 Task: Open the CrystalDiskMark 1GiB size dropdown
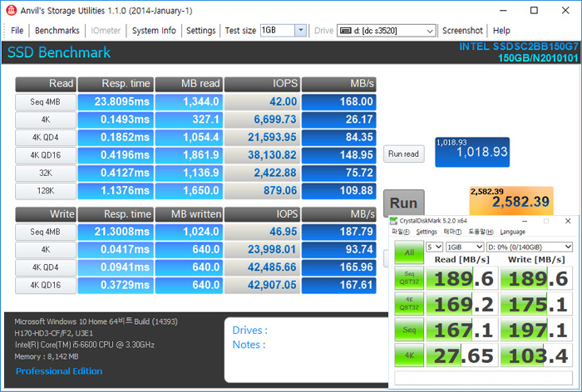(465, 247)
